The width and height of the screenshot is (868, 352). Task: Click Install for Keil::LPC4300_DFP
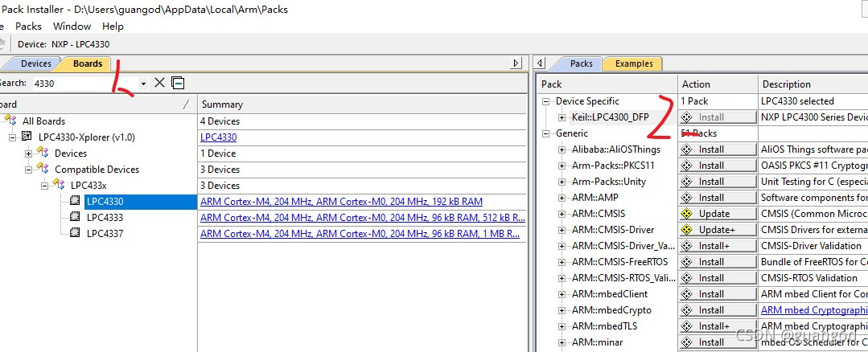tap(718, 117)
